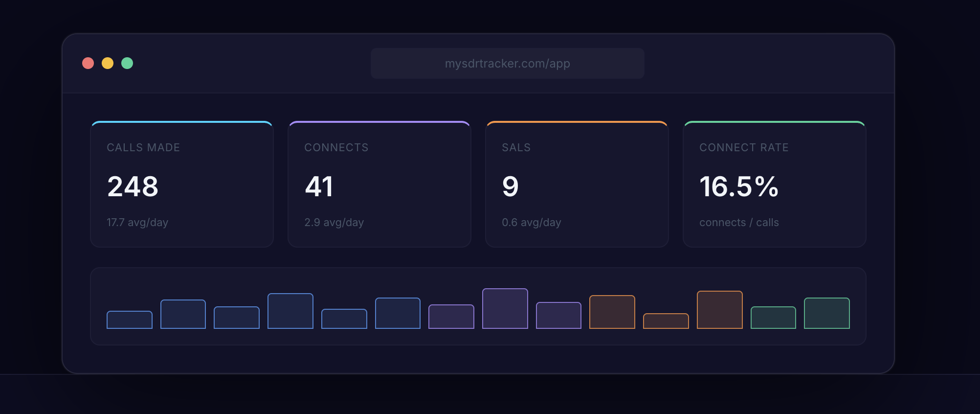Select the first blue chart bar
The width and height of the screenshot is (980, 414).
point(130,320)
